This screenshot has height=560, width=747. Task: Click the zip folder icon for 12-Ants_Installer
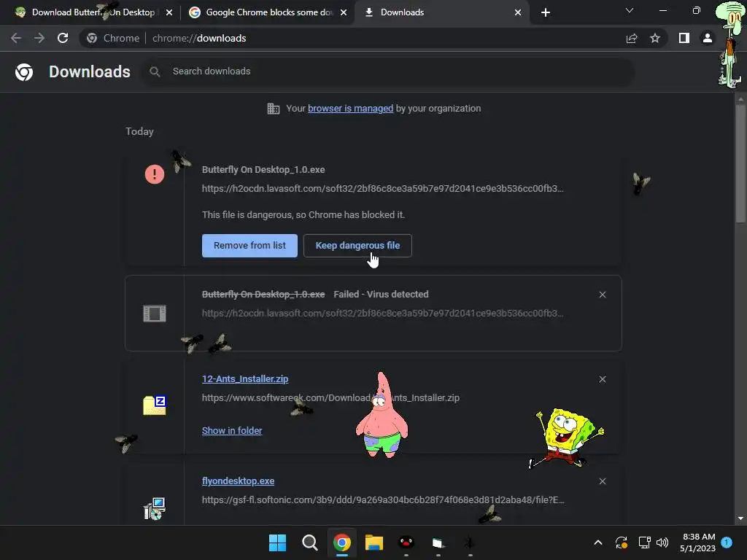(x=155, y=405)
